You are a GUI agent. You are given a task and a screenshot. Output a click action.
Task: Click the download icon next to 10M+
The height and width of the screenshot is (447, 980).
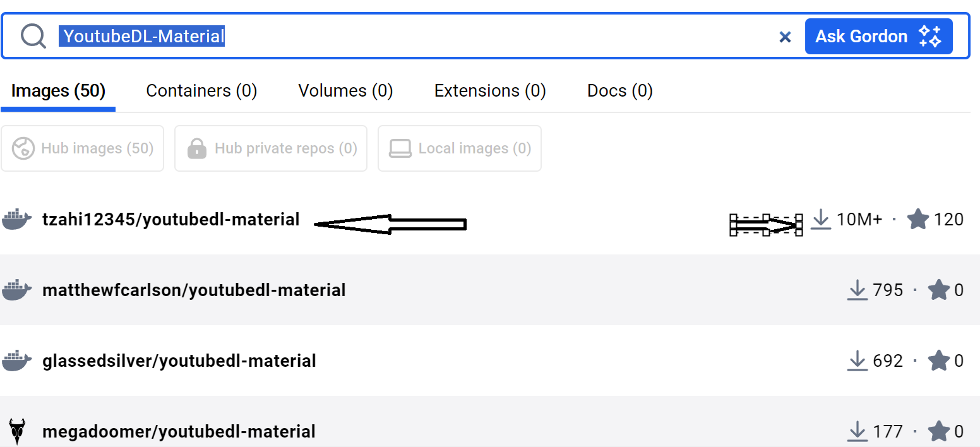point(820,220)
